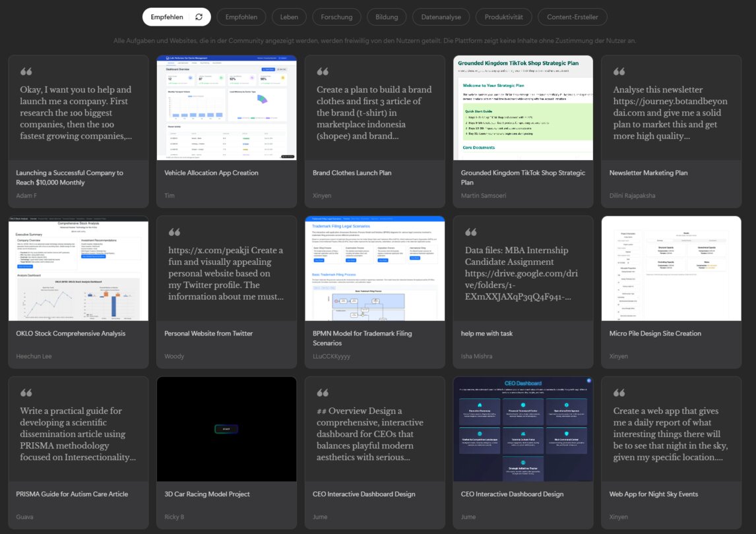
Task: Click the quote icon on the PRISMA Guide card
Action: click(x=26, y=393)
